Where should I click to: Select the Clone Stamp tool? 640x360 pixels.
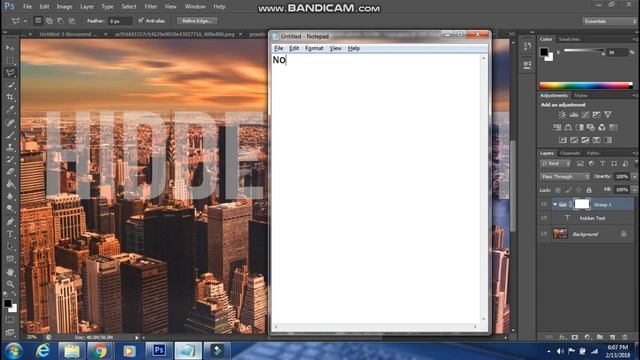[x=10, y=147]
